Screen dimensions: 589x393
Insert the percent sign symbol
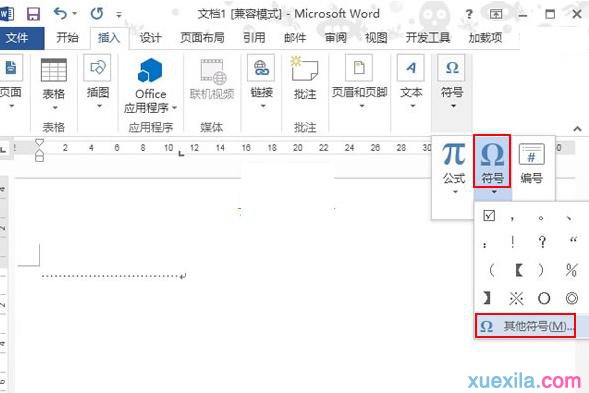click(571, 270)
